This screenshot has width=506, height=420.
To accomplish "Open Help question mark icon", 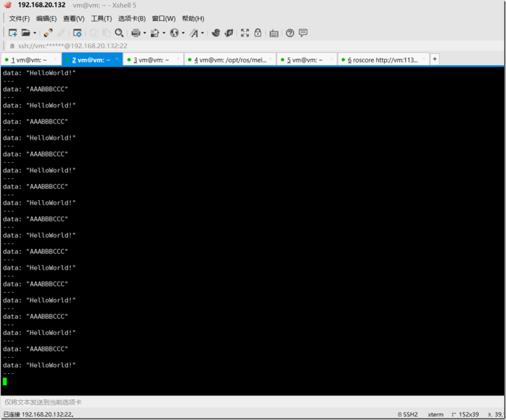I will [290, 33].
